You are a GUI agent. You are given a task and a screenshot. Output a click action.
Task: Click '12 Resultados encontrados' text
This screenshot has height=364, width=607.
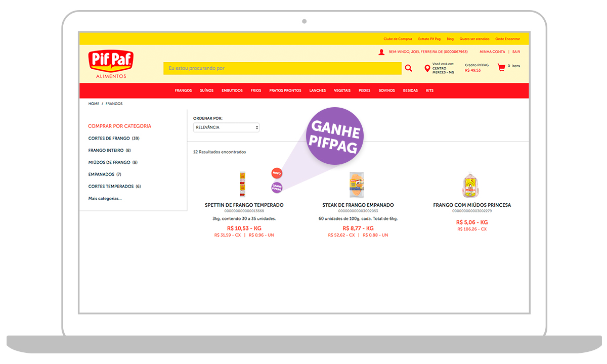point(220,152)
